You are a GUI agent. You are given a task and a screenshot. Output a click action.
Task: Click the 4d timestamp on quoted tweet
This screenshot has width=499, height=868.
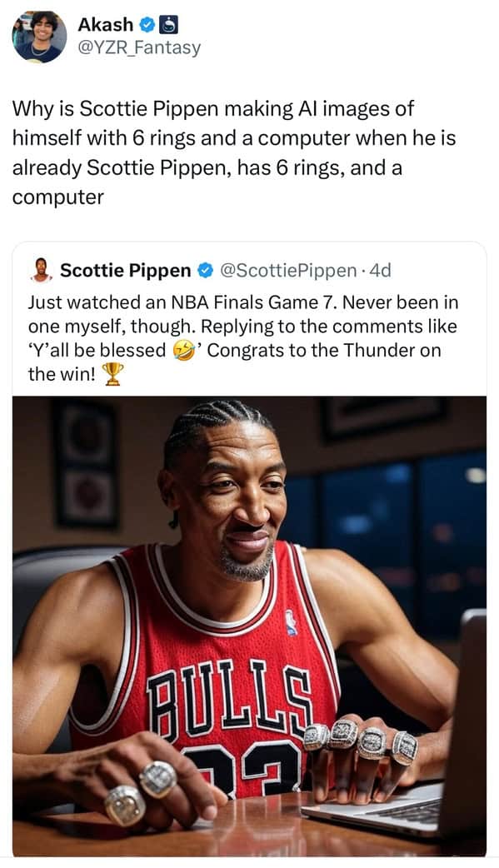[380, 270]
